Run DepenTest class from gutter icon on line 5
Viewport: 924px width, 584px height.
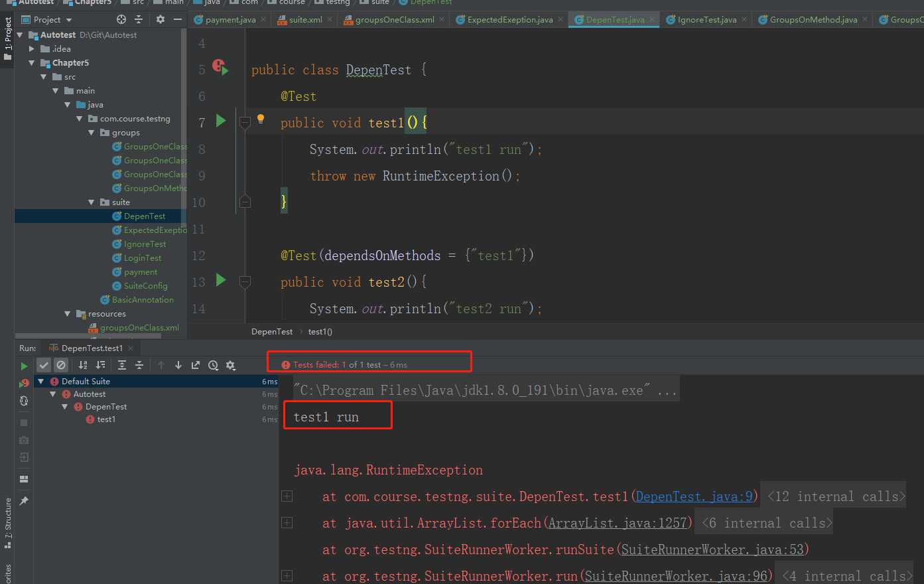220,67
